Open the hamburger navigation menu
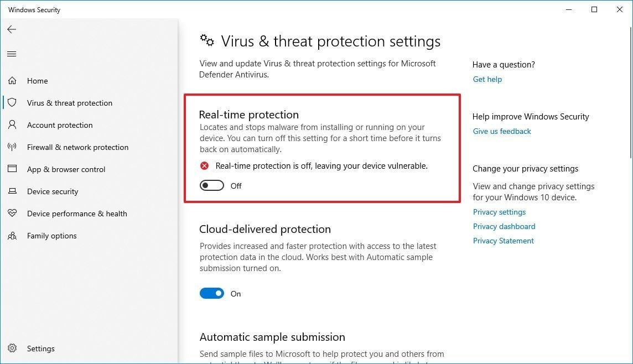This screenshot has width=633, height=364. pyautogui.click(x=12, y=54)
